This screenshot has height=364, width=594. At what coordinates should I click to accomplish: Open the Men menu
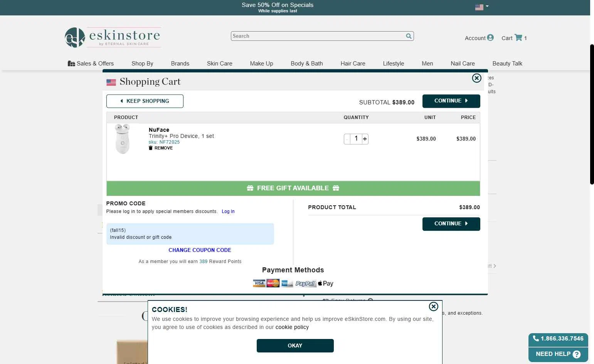[x=427, y=64]
